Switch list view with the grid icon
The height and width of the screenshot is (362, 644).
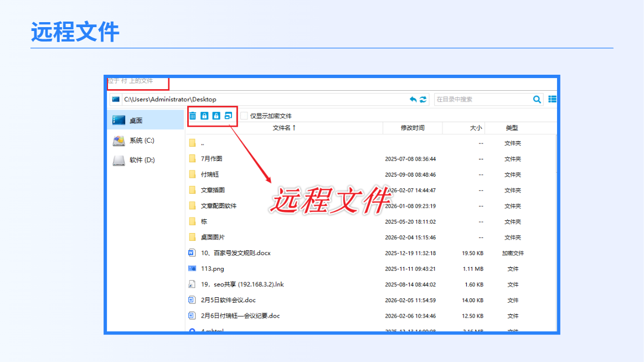[553, 99]
